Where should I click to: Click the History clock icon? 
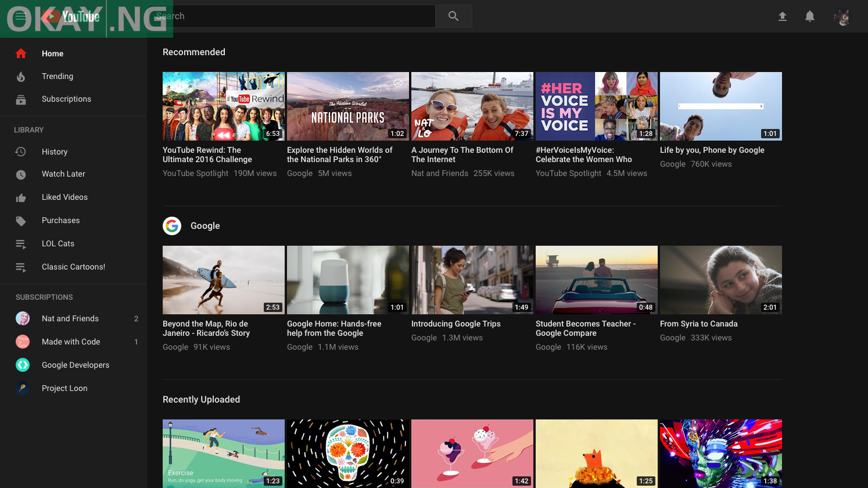[x=21, y=152]
